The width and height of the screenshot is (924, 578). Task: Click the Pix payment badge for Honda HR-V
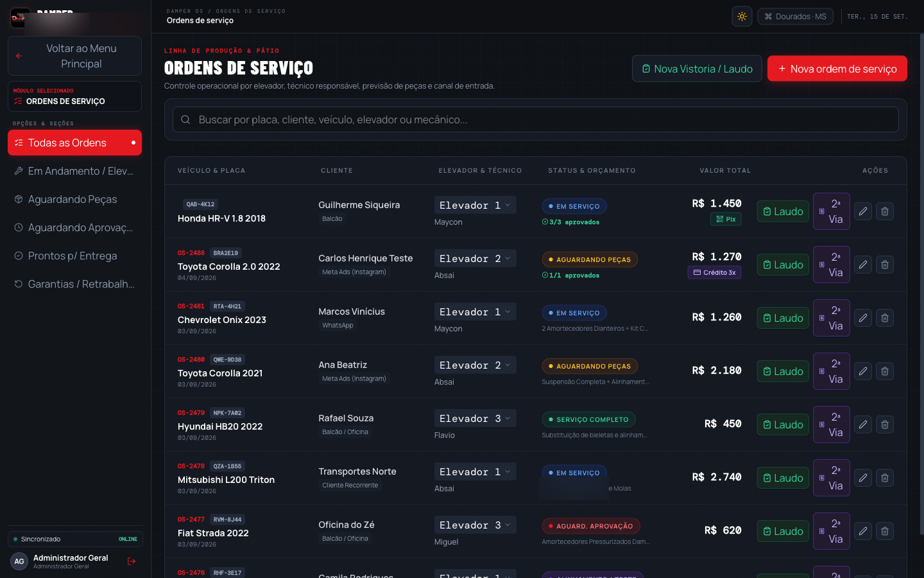pos(726,219)
